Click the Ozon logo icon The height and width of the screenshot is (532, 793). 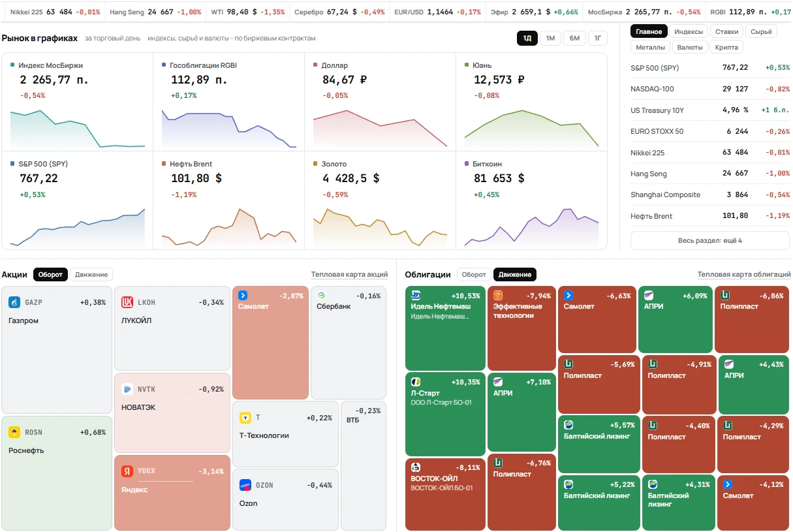click(x=245, y=485)
